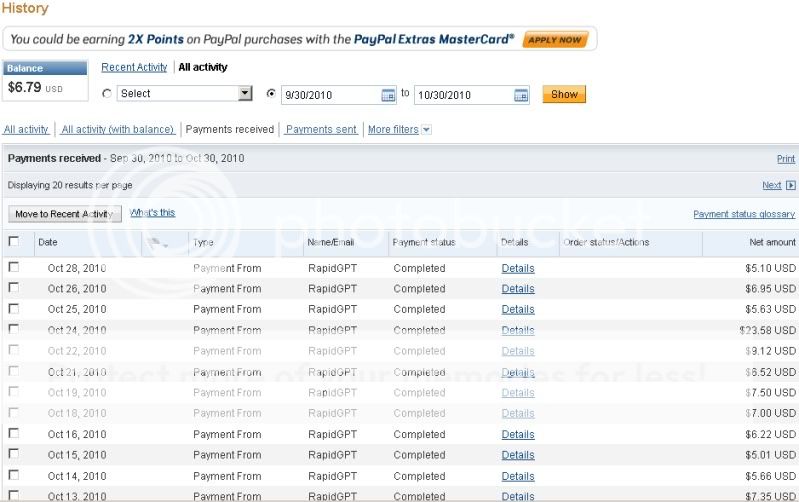Open the start date calendar picker icon
Screen dimensions: 799x502
pyautogui.click(x=388, y=95)
